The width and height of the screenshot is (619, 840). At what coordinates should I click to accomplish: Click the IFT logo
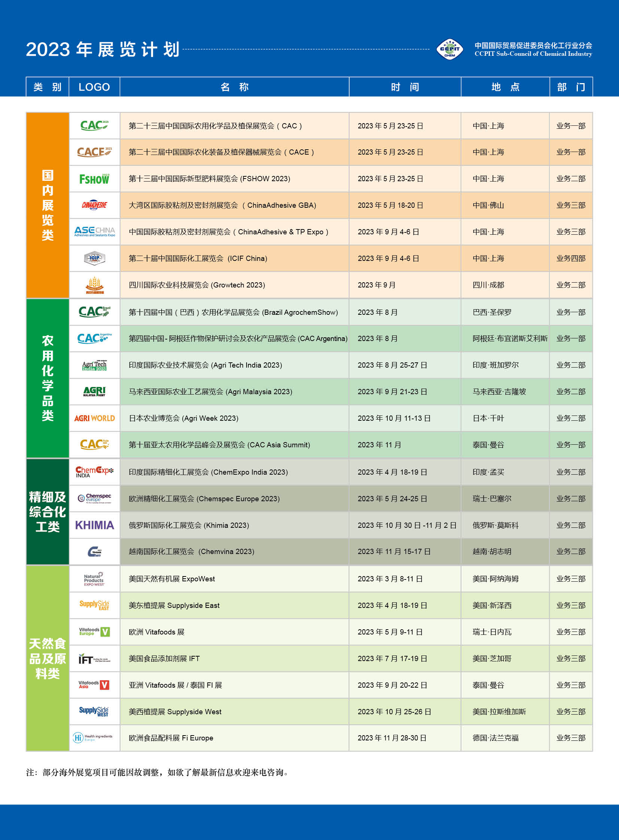[94, 658]
